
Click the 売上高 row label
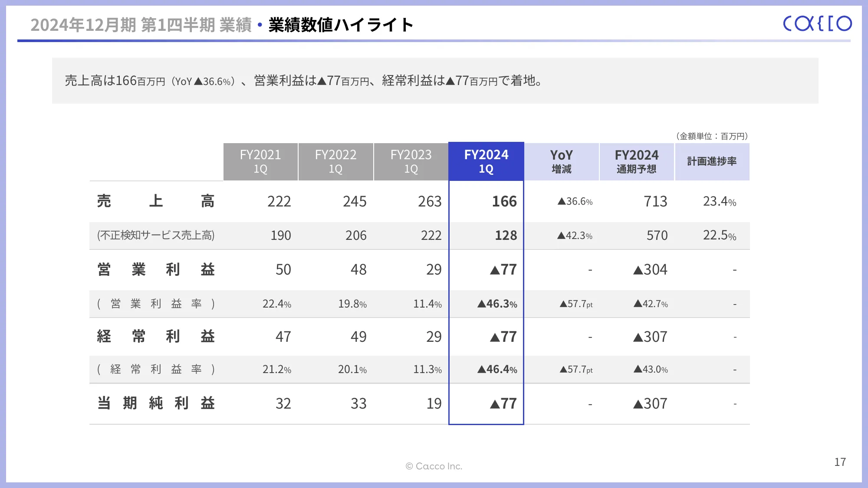pyautogui.click(x=155, y=201)
